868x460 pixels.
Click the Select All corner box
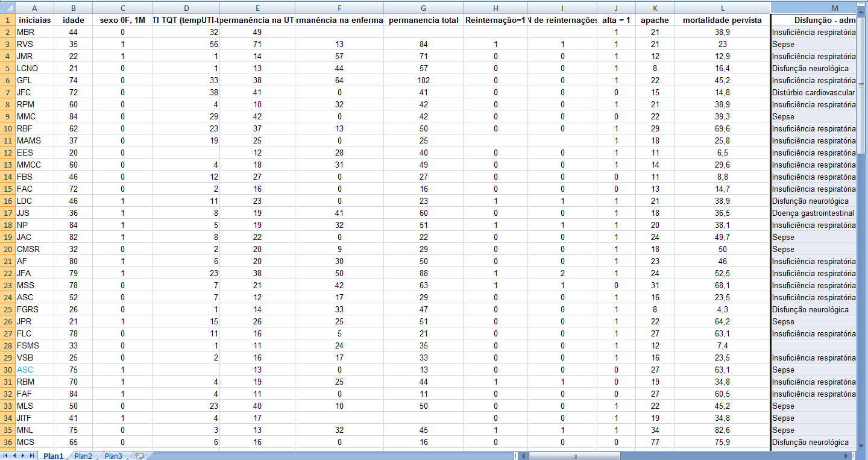(x=7, y=7)
